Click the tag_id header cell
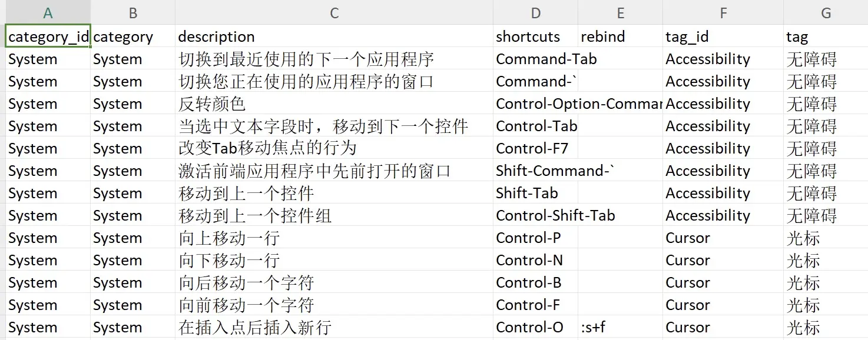Viewport: 868px width, 340px height. point(723,36)
